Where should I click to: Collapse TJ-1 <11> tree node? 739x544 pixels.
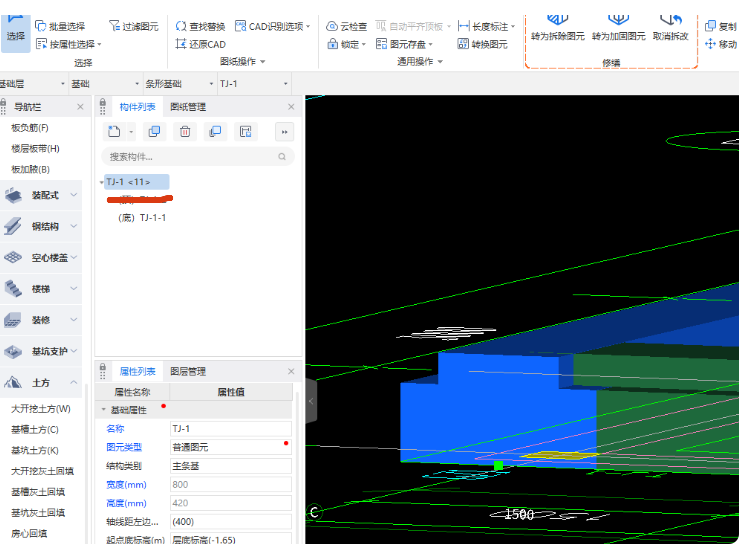(x=101, y=182)
